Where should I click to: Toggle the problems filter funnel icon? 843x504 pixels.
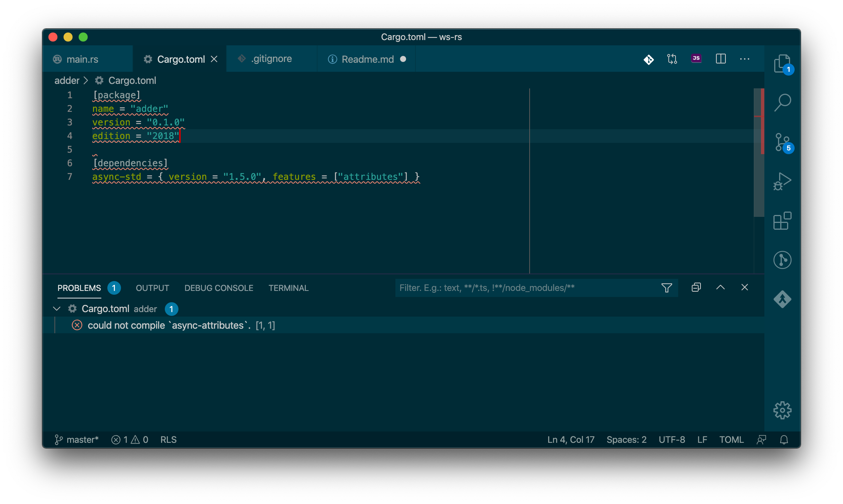(x=666, y=288)
